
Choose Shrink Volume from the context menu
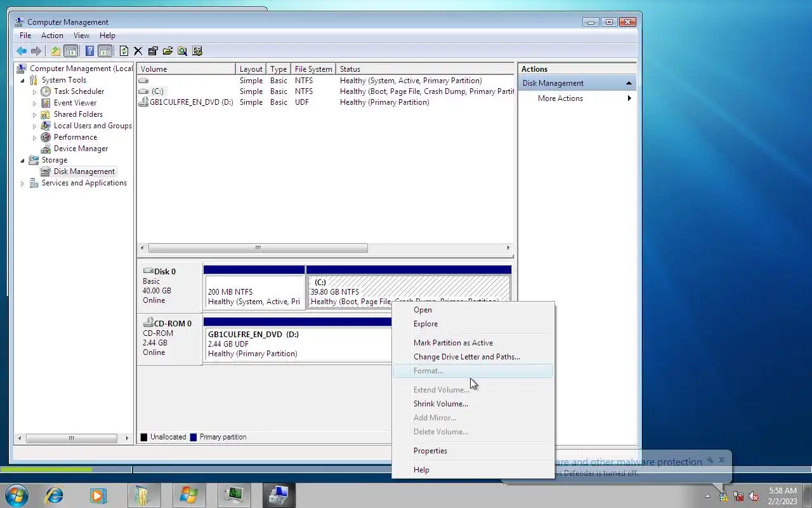coord(473,404)
